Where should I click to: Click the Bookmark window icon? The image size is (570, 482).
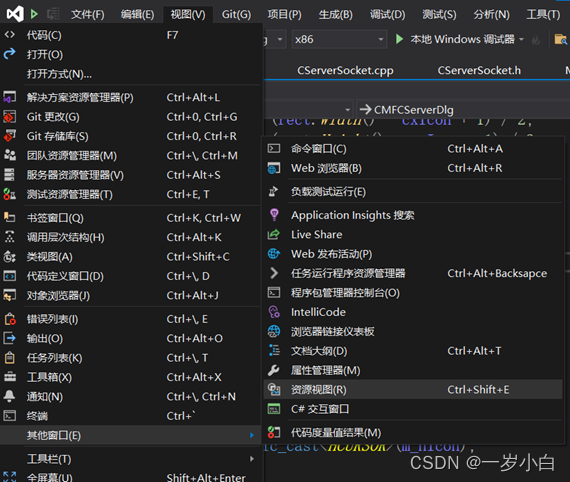[x=9, y=217]
